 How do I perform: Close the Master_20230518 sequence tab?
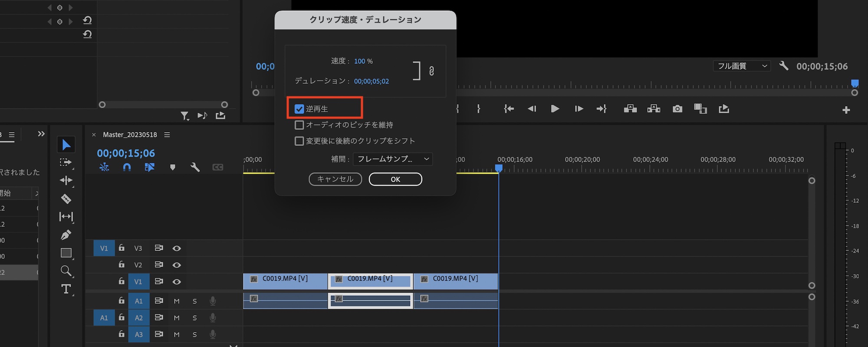[94, 135]
